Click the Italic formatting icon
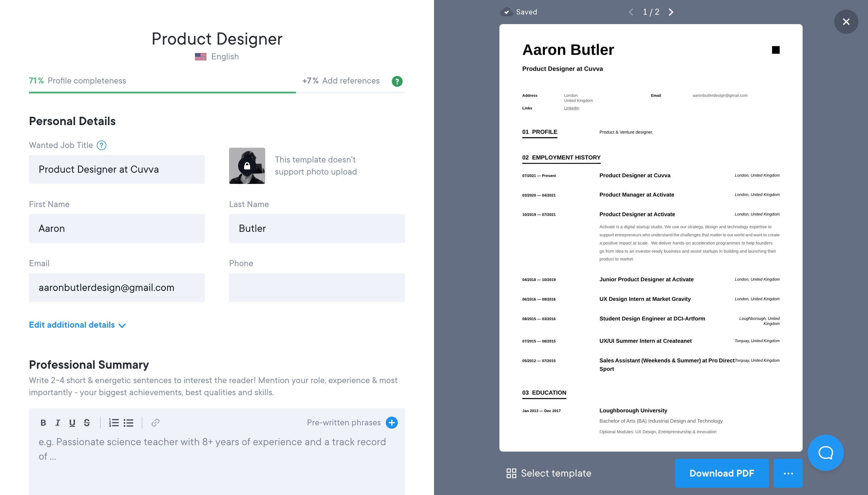This screenshot has height=495, width=868. (57, 423)
